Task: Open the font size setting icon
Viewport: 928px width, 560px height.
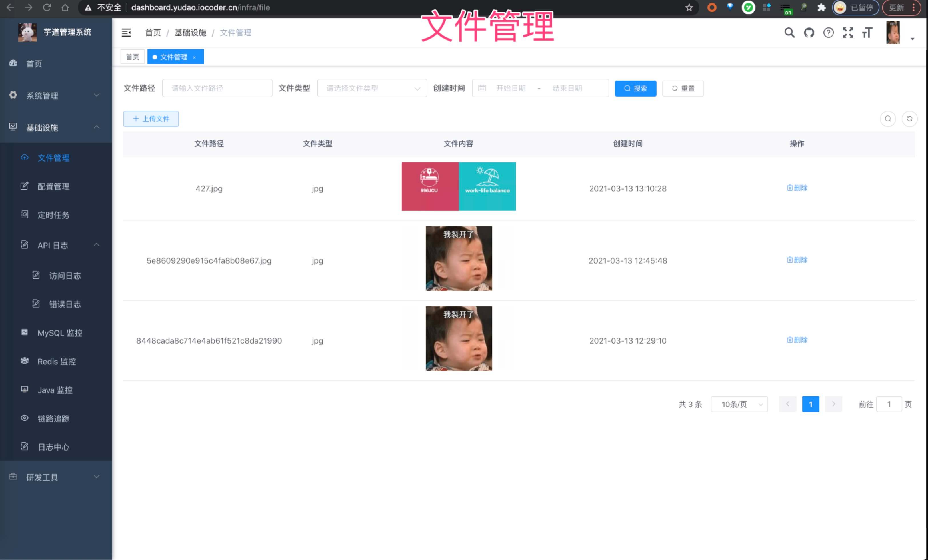Action: coord(867,33)
